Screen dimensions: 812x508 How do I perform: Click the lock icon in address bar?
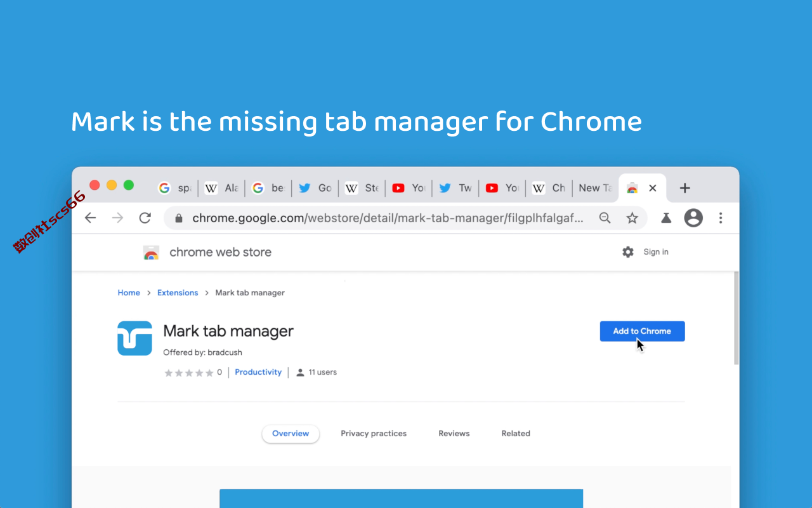(179, 218)
